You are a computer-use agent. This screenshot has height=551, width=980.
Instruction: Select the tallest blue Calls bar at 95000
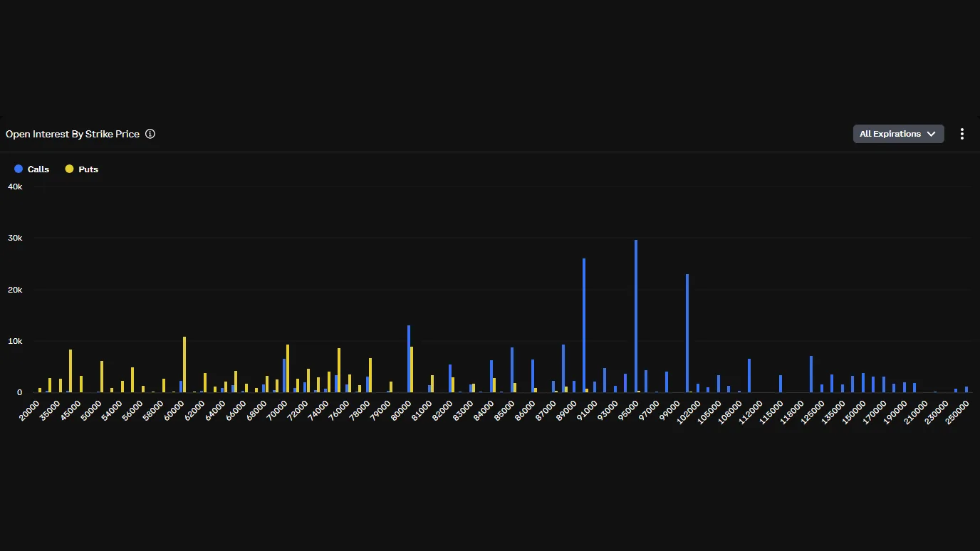click(x=636, y=316)
